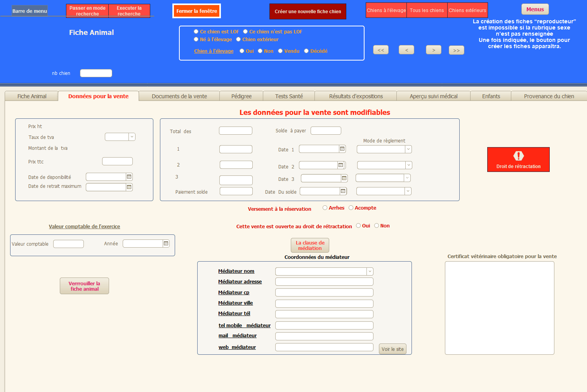Open calendar for Date 3 field

click(x=344, y=178)
